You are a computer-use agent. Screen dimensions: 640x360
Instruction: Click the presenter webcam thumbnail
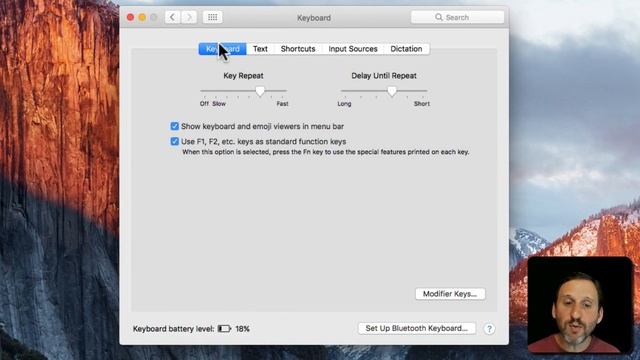580,305
